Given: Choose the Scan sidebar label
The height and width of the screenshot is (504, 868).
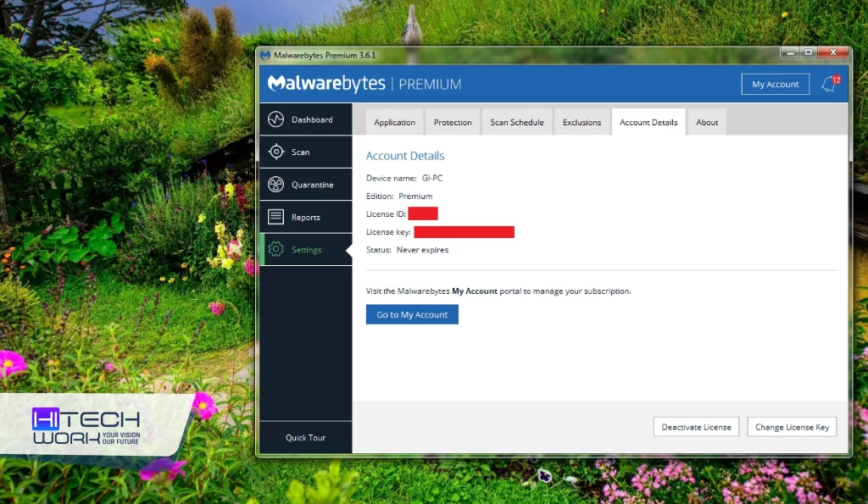Looking at the screenshot, I should [x=301, y=152].
